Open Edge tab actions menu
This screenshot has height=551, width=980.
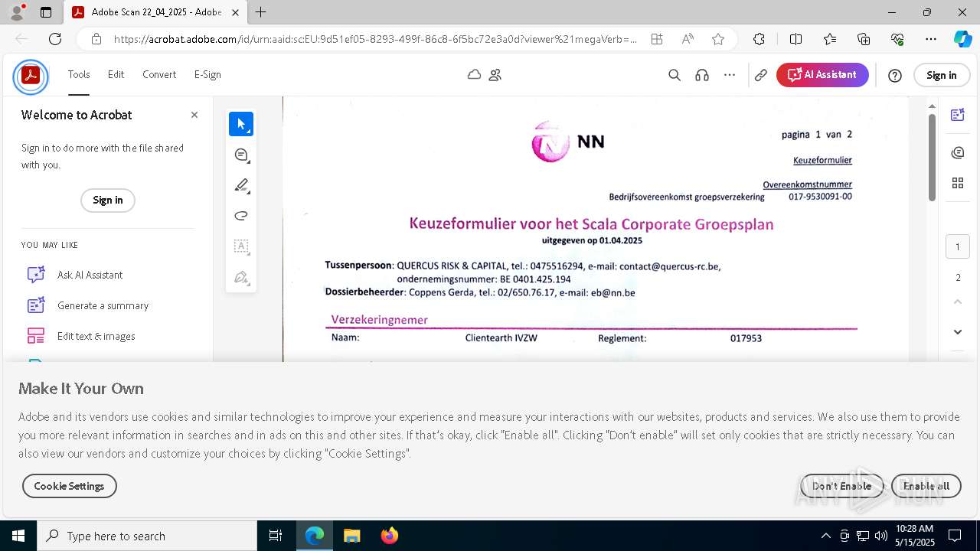coord(46,12)
